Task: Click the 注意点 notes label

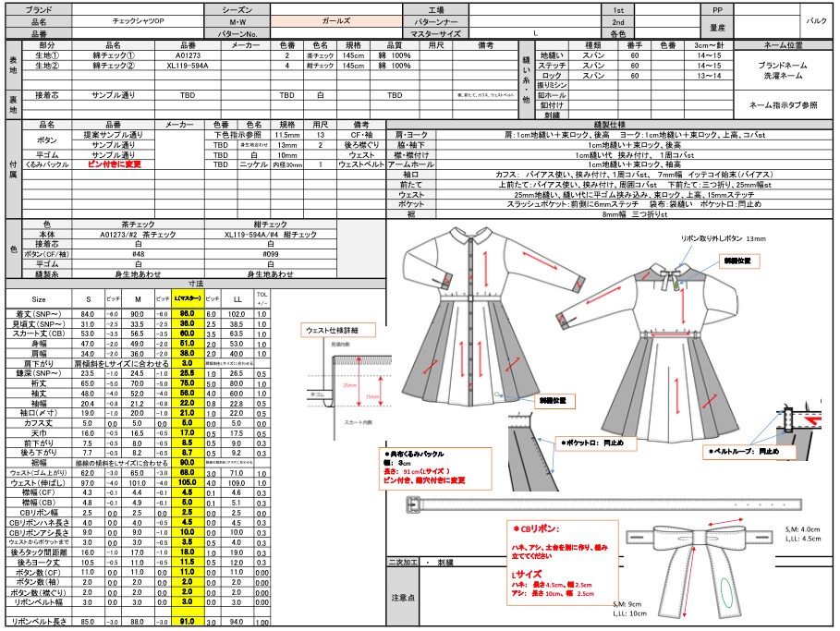Action: [403, 597]
